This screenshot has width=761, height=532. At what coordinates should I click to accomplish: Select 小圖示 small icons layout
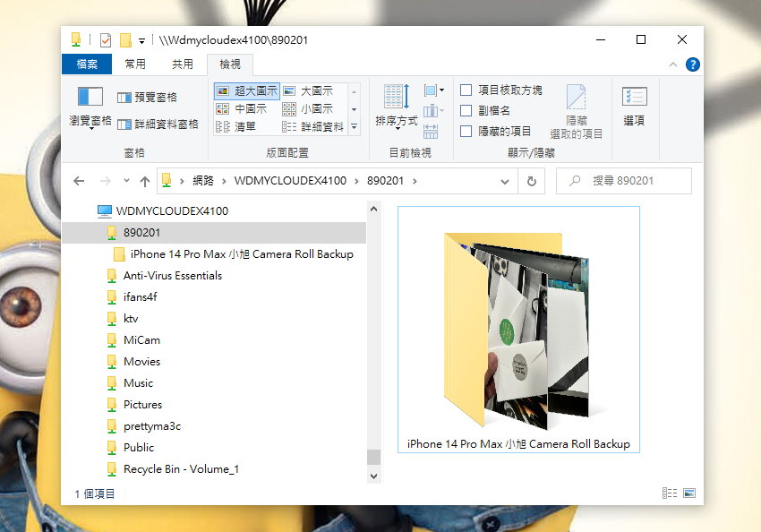(x=309, y=108)
